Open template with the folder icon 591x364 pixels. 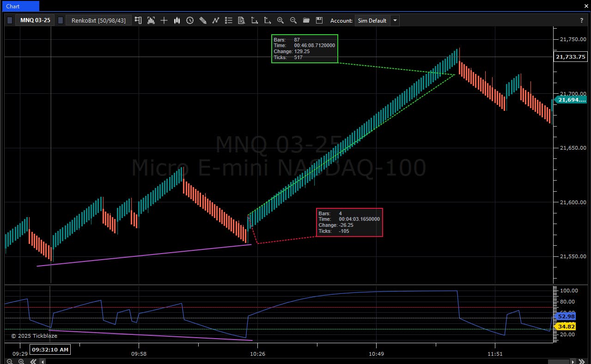[x=306, y=20]
